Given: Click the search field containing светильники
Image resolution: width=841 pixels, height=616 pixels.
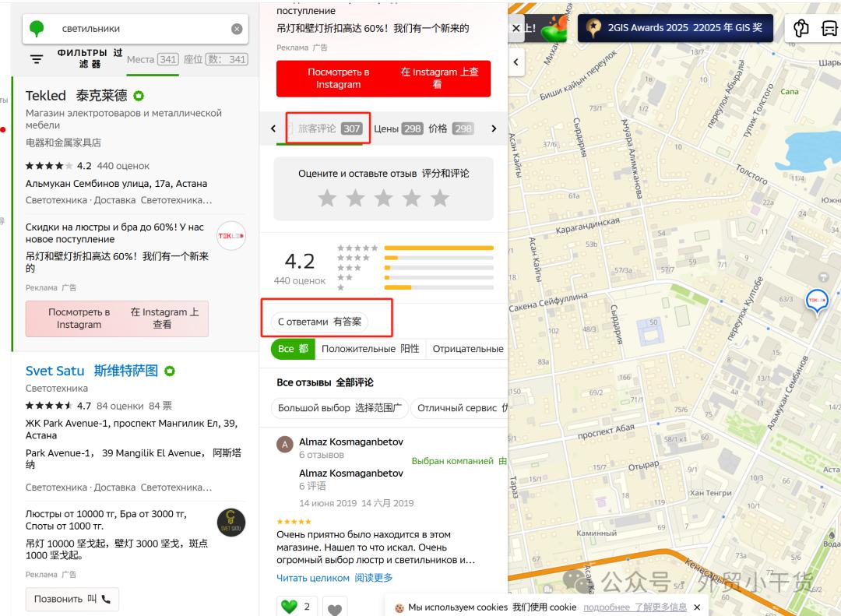Looking at the screenshot, I should pyautogui.click(x=140, y=29).
